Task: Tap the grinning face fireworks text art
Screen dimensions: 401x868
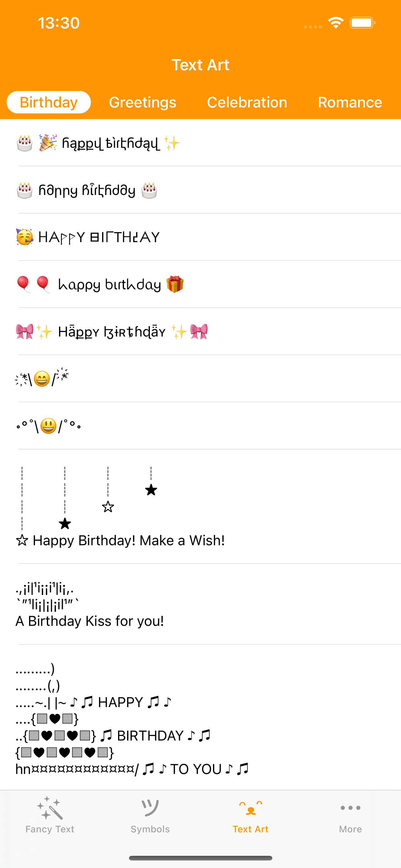Action: 42,379
